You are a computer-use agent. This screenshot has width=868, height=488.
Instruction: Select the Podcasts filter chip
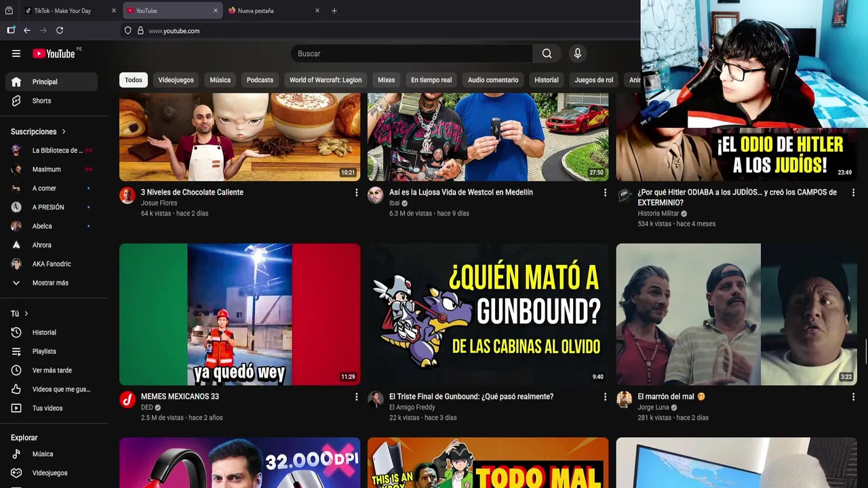click(x=260, y=80)
